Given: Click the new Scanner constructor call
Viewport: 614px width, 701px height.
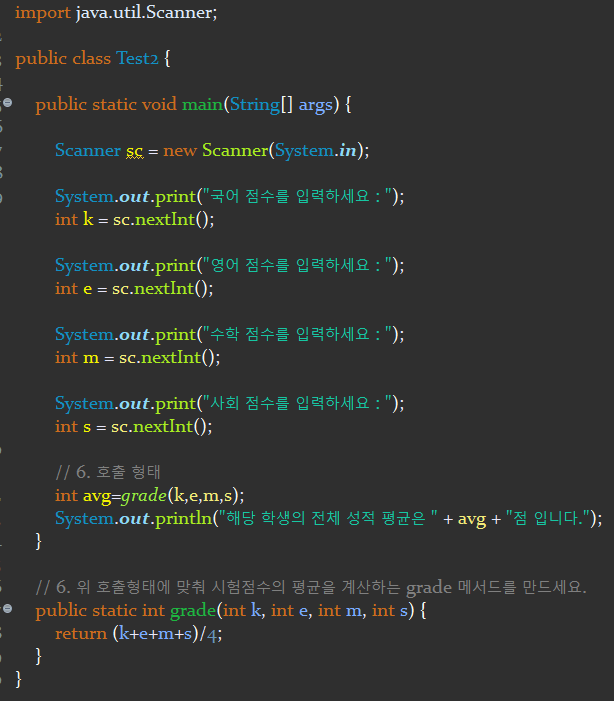Looking at the screenshot, I should point(266,150).
